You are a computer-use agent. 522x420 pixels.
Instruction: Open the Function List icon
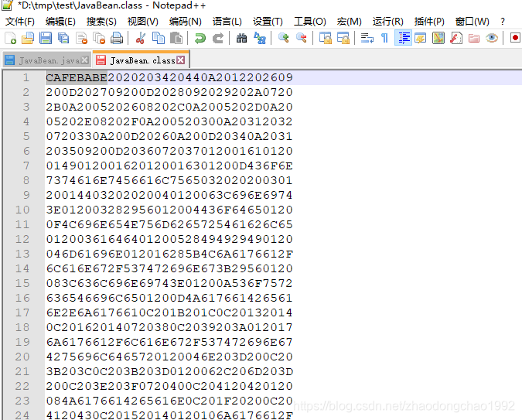[456, 38]
